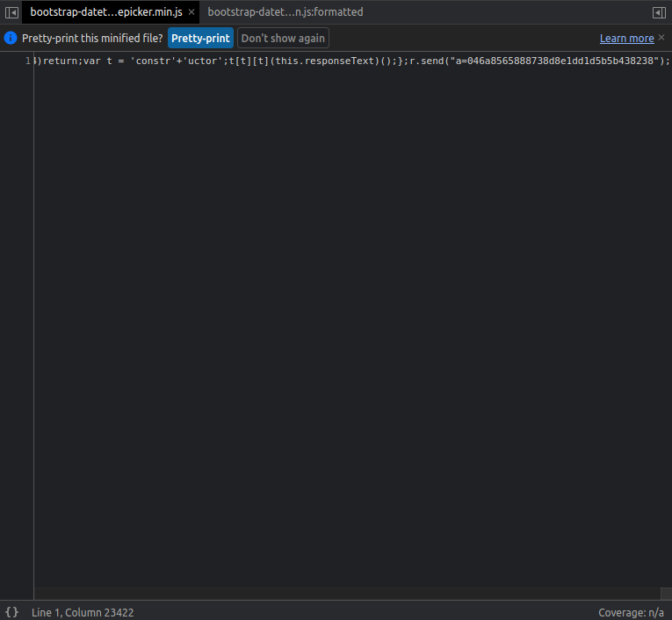Click the curly braces pretty-print icon
672x620 pixels.
coord(12,612)
